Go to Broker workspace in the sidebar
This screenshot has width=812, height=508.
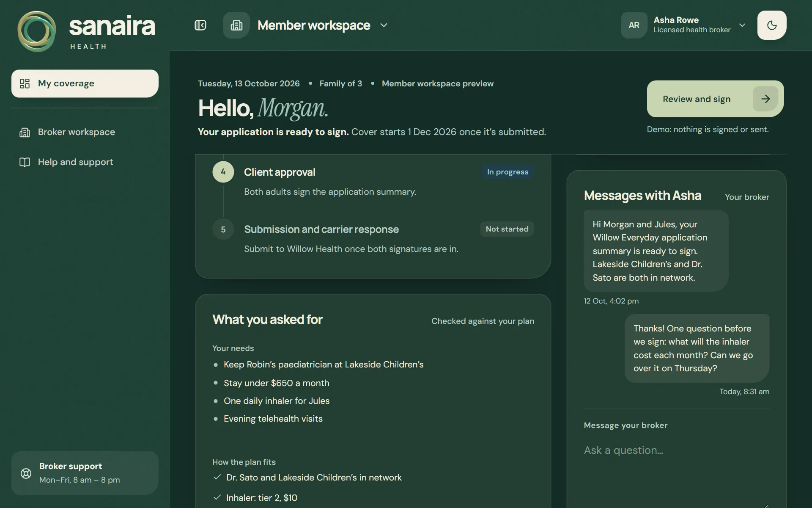point(85,132)
